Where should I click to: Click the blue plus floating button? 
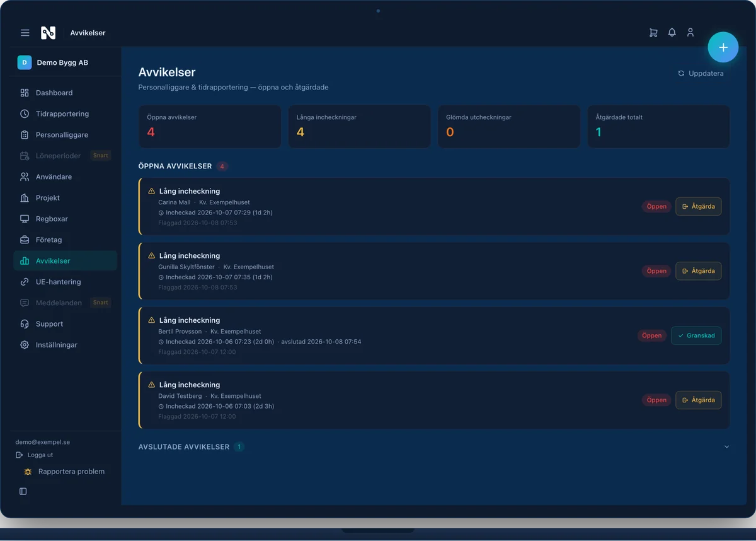723,47
